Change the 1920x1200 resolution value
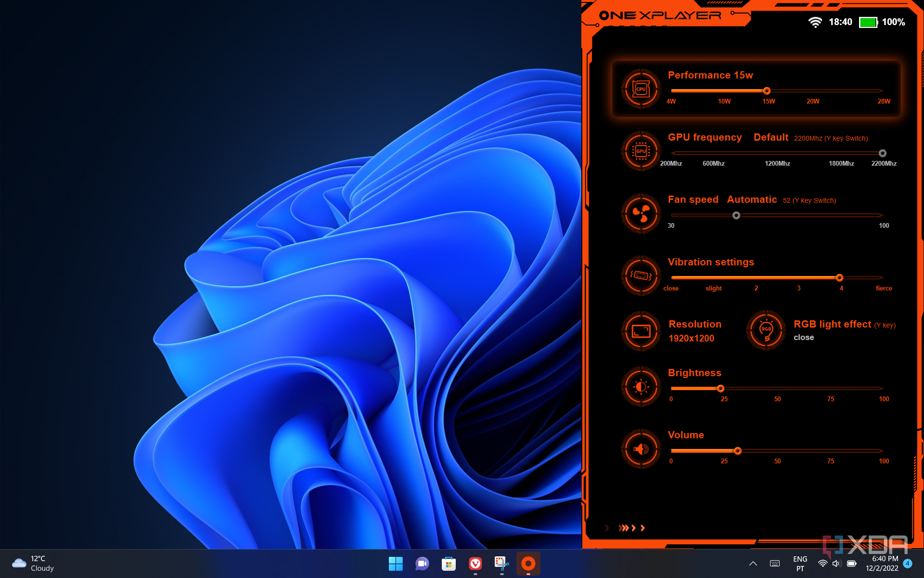The width and height of the screenshot is (924, 578). (691, 339)
